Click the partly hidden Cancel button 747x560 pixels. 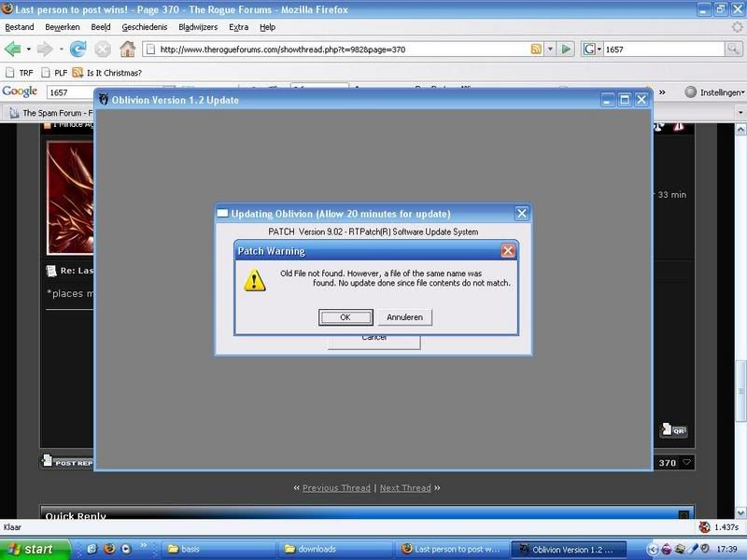pyautogui.click(x=374, y=342)
